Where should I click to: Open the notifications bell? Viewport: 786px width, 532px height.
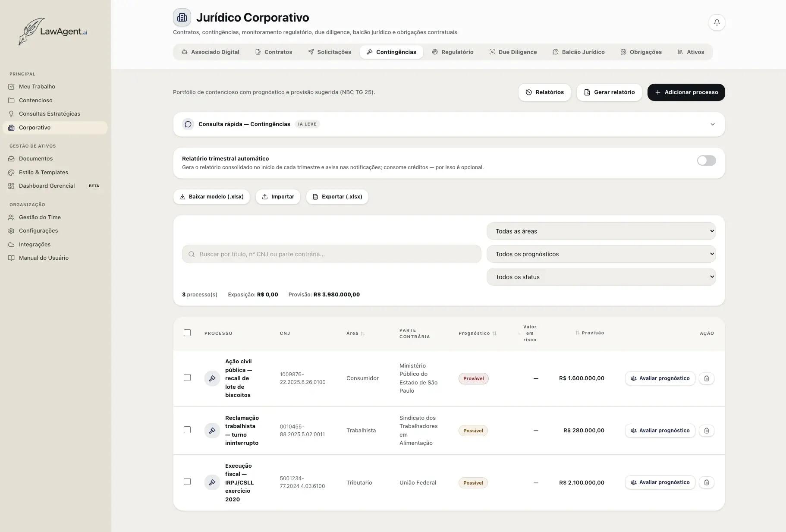pyautogui.click(x=717, y=22)
